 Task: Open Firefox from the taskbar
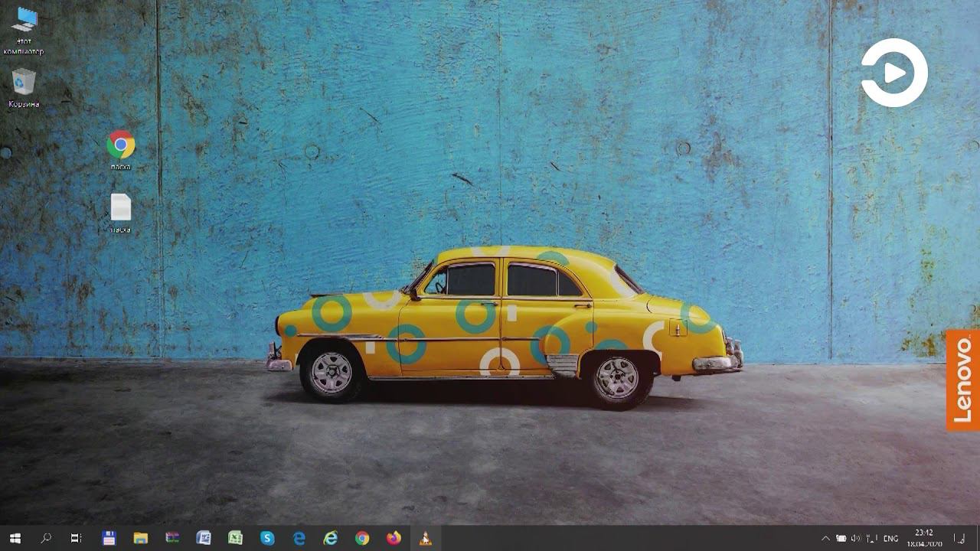(x=394, y=538)
